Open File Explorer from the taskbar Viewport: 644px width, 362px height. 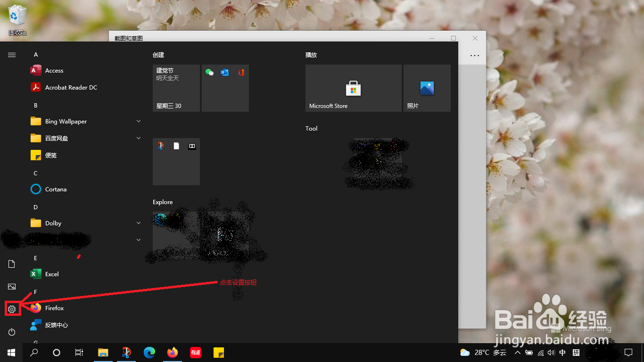pos(103,353)
